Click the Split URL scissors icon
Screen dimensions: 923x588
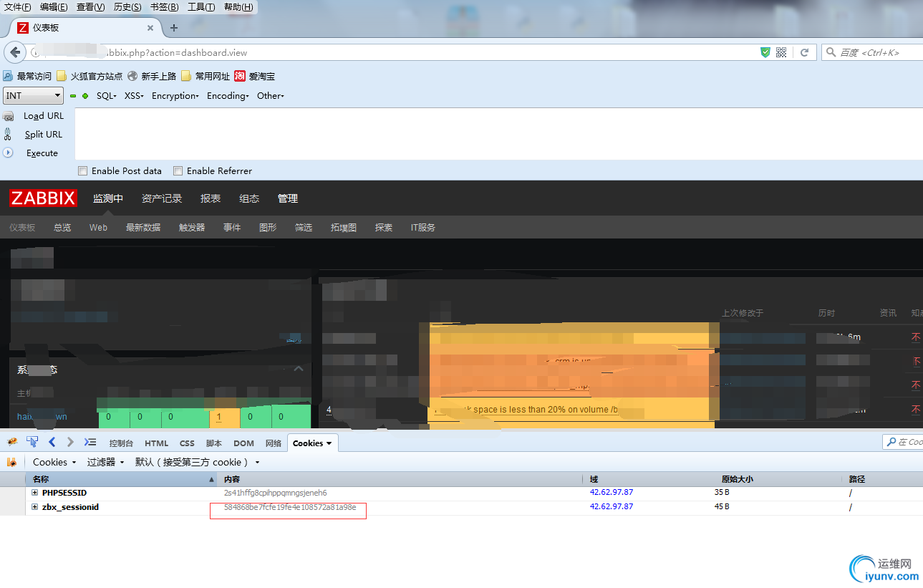coord(9,134)
